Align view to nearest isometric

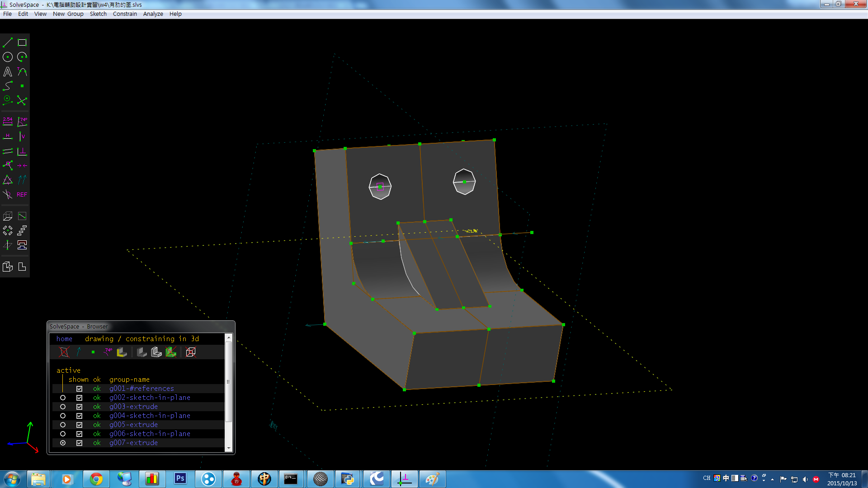pos(8,267)
